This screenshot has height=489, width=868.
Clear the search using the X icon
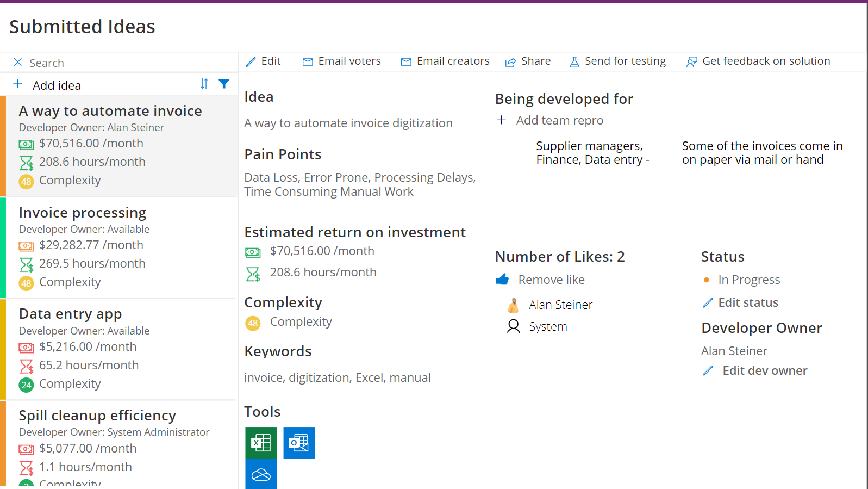point(17,62)
